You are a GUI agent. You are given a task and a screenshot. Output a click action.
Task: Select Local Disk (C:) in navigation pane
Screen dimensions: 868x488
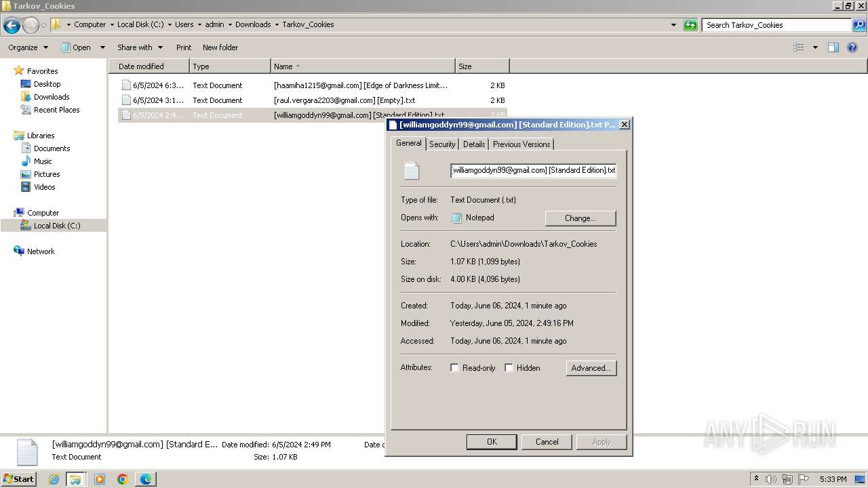pyautogui.click(x=57, y=226)
